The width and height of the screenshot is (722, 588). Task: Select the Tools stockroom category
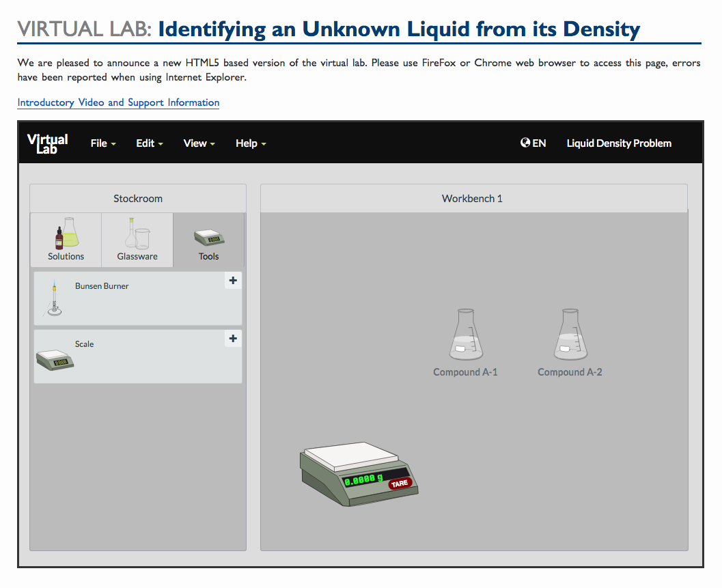pyautogui.click(x=208, y=240)
